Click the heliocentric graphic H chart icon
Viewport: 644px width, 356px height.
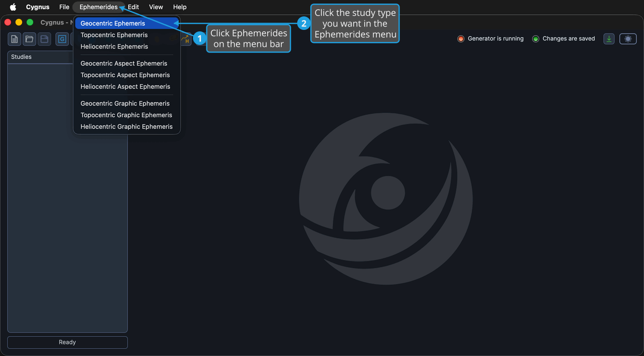coord(186,39)
